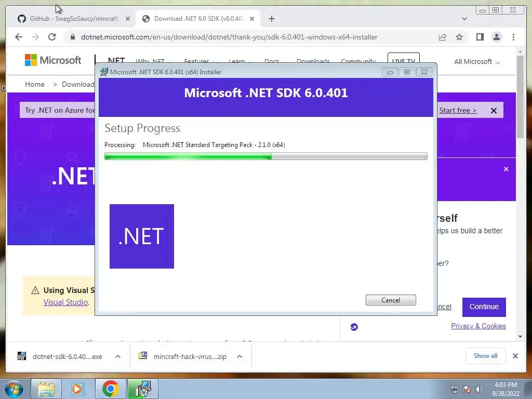532x399 pixels.
Task: Click Continue button on survey
Action: tap(484, 307)
